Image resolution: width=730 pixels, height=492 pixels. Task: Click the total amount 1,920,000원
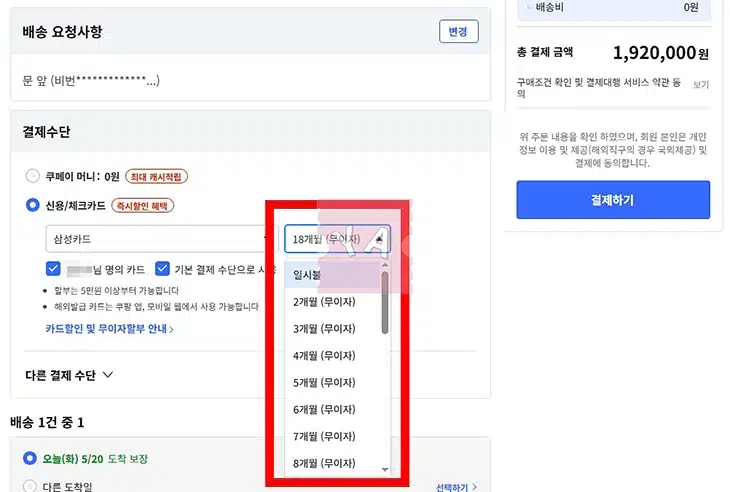[661, 53]
